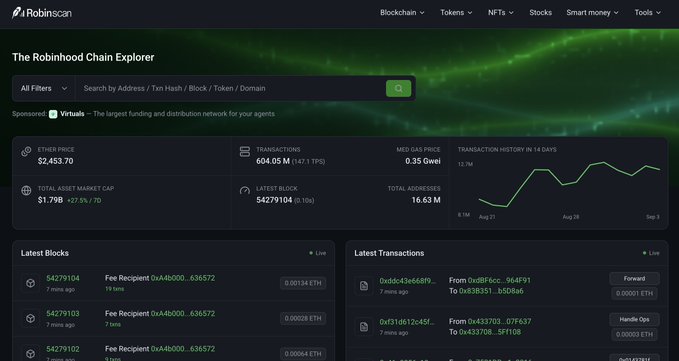The width and height of the screenshot is (679, 361).
Task: Open the Smart money menu
Action: [592, 13]
